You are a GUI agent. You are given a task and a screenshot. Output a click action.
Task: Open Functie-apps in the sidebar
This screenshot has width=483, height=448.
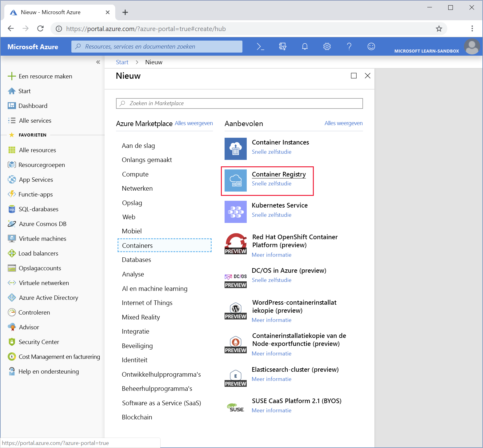[30, 194]
